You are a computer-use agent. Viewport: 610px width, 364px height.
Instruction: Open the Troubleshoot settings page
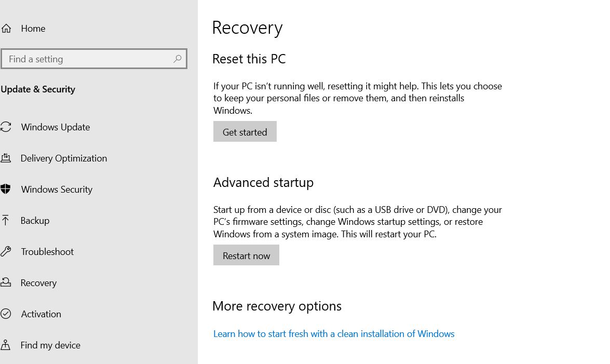pyautogui.click(x=47, y=252)
